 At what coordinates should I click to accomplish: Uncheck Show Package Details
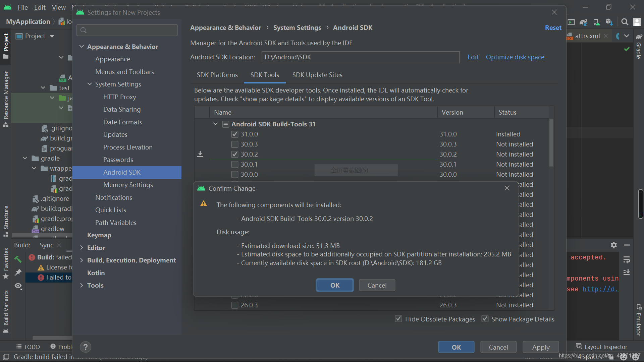485,319
